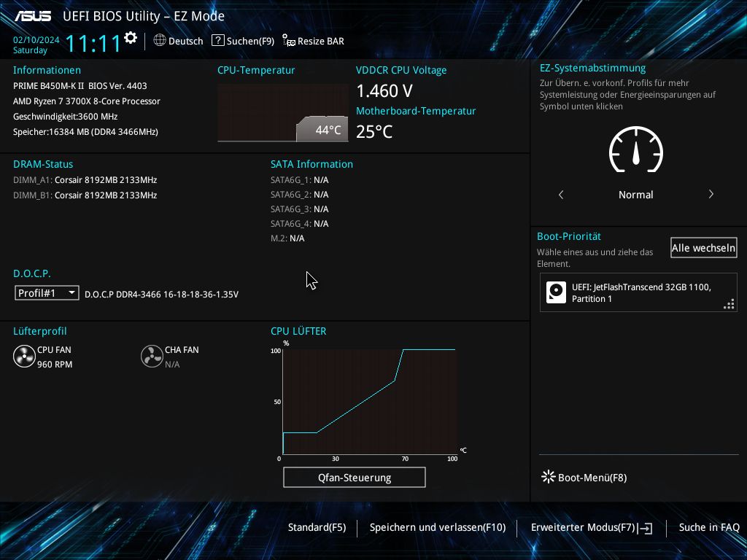747x560 pixels.
Task: Select the UEFI JetFlashTranscend boot entry
Action: [x=638, y=292]
